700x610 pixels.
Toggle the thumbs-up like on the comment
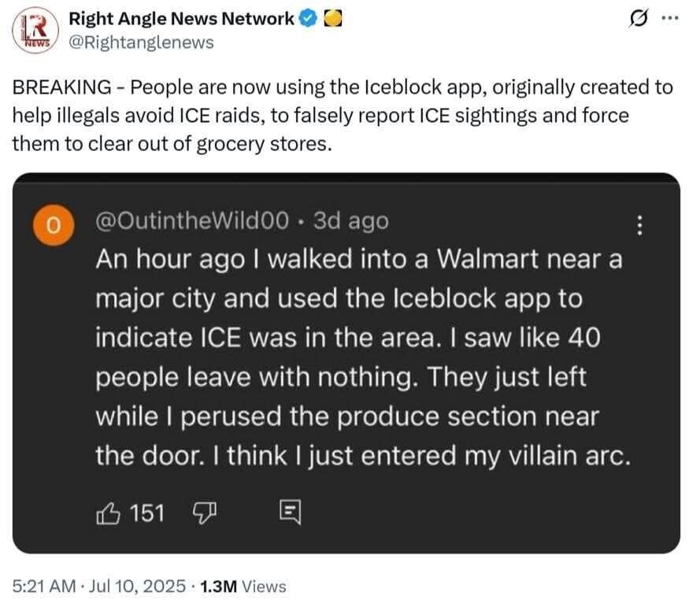[108, 514]
